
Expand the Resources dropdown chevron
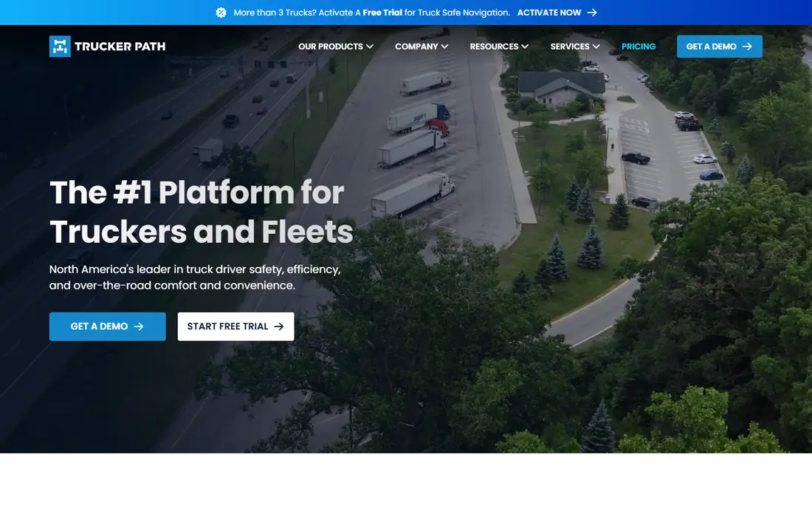pos(525,47)
